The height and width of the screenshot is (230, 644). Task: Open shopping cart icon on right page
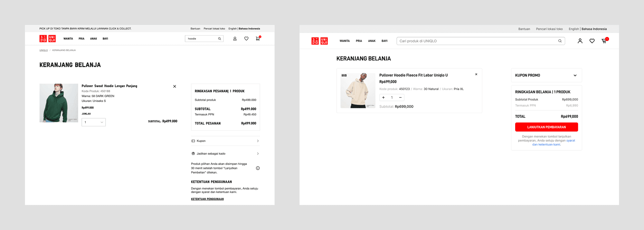pyautogui.click(x=604, y=41)
